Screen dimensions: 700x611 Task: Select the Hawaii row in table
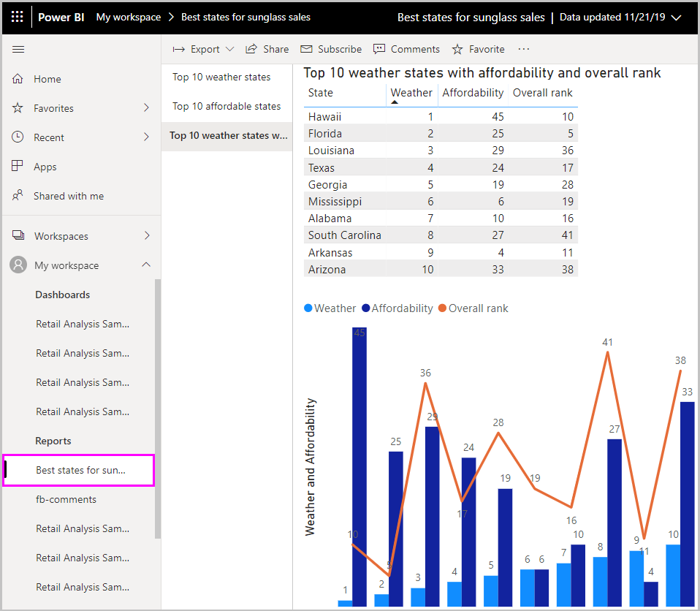pyautogui.click(x=441, y=117)
